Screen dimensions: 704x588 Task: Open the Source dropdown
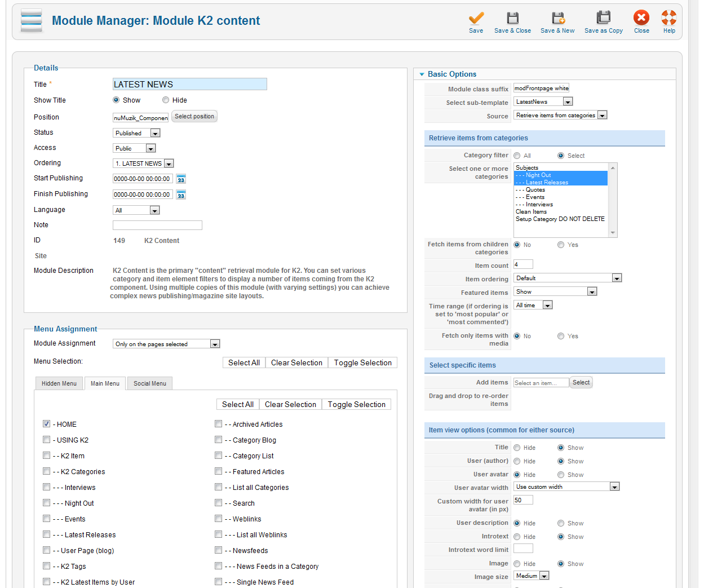[x=561, y=115]
